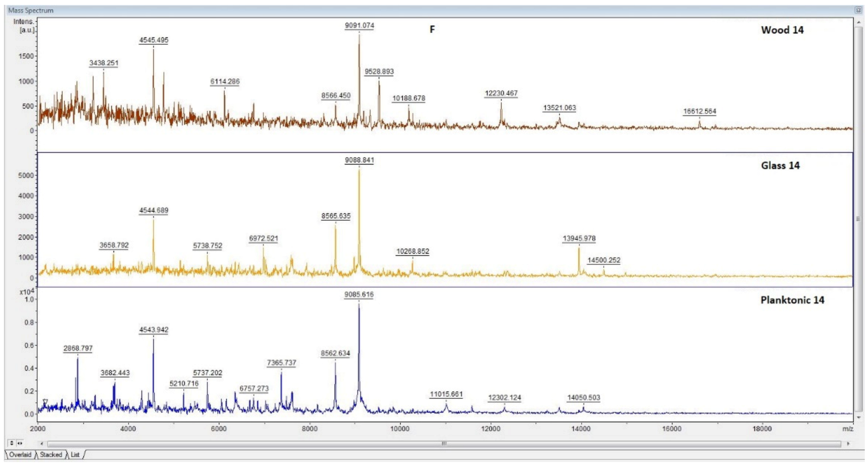Click the 13945.978 peak label in Glass spectrum
868x468 pixels.
[x=579, y=238]
